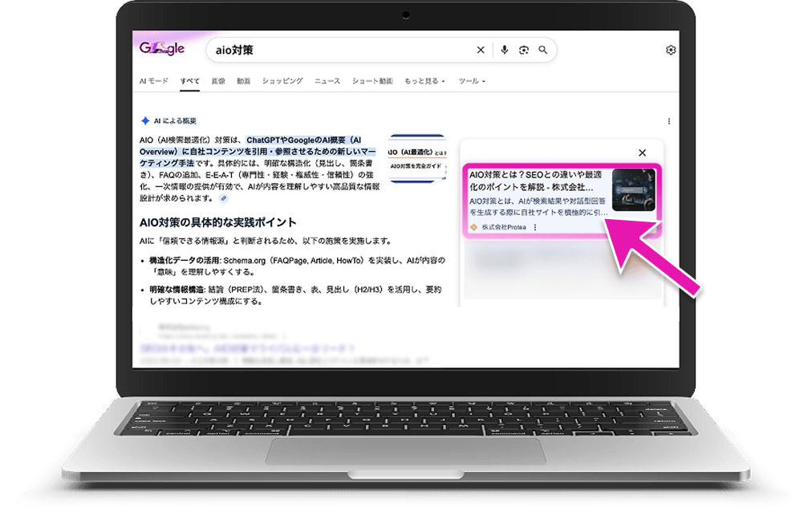Viewport: 812px width, 512px height.
Task: Select the 画像 tab
Action: click(x=218, y=81)
